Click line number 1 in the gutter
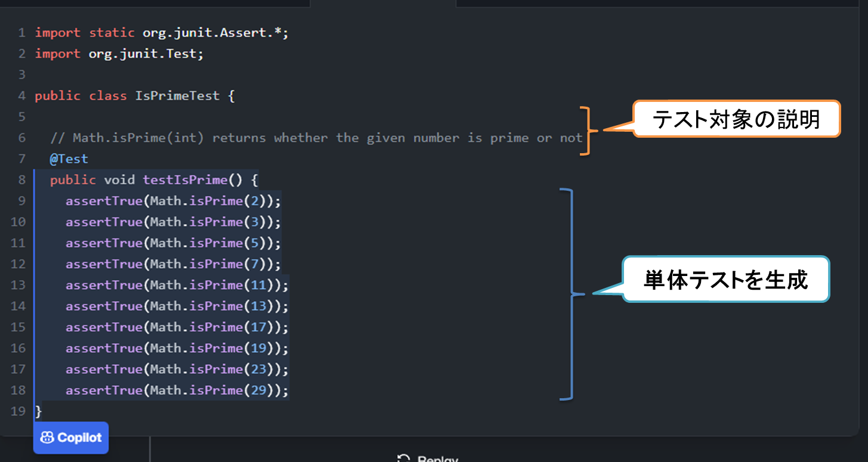Viewport: 868px width, 462px height. 21,33
